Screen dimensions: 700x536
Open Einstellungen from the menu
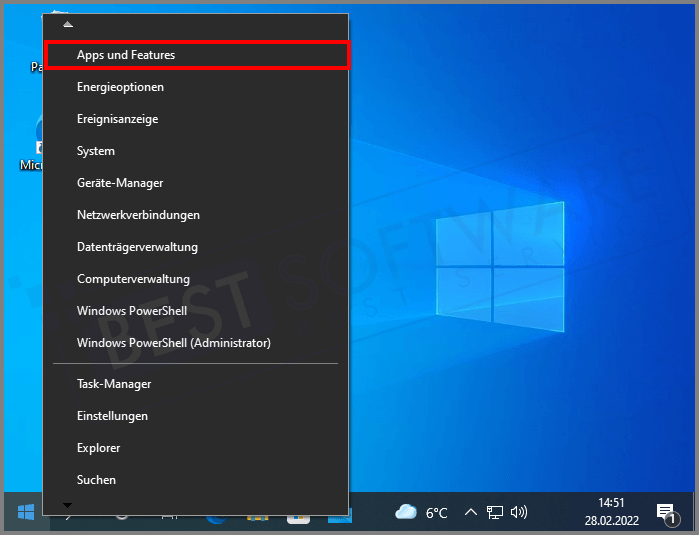(112, 416)
